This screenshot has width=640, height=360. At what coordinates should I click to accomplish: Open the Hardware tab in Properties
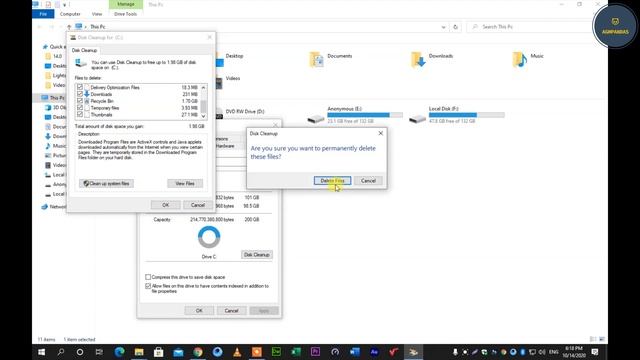pos(225,146)
